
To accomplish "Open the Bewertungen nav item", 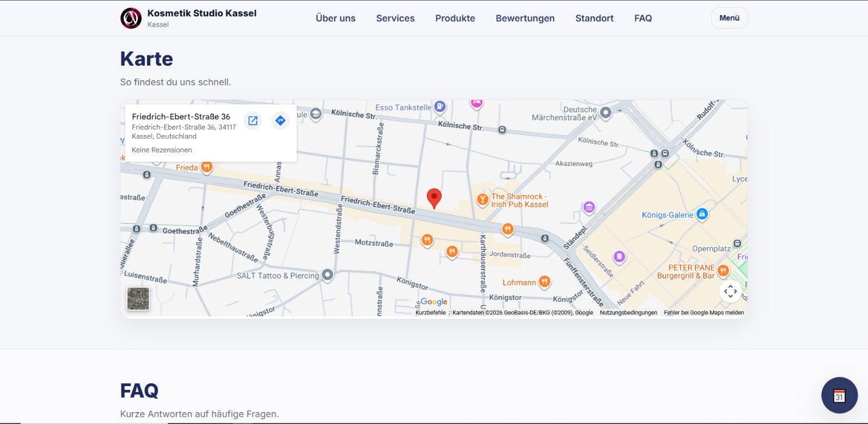I will 525,18.
